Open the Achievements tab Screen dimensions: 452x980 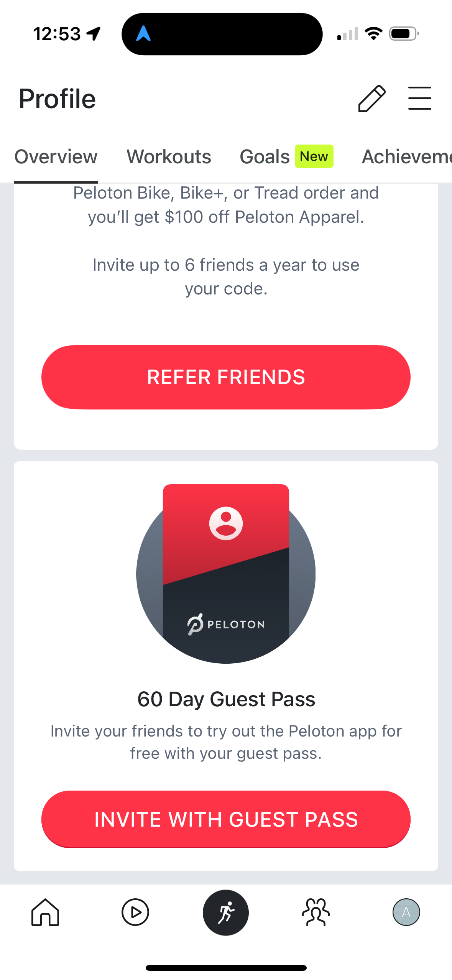click(406, 157)
